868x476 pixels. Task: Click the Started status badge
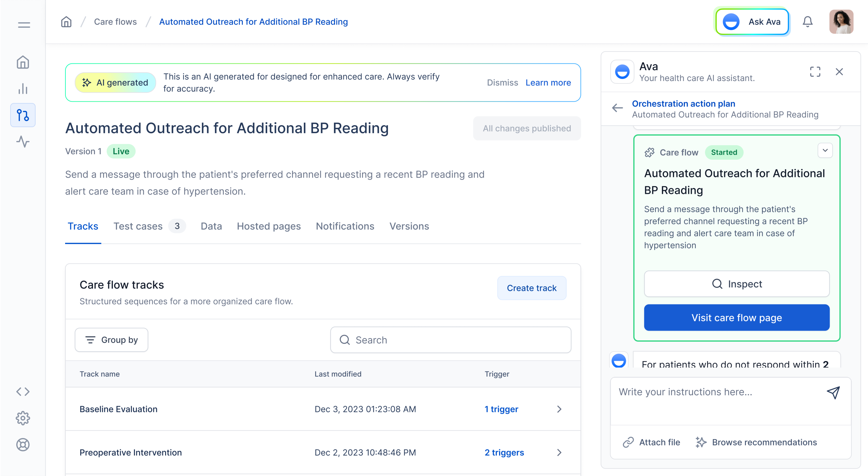coord(724,152)
